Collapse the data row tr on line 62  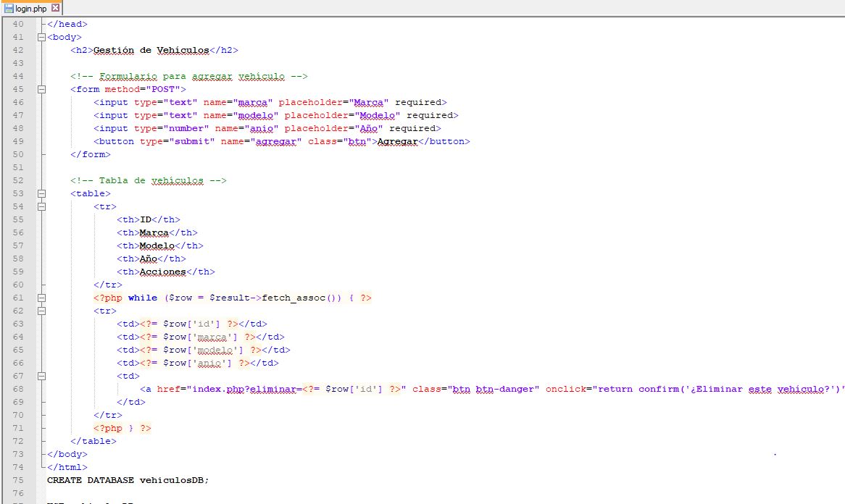41,311
